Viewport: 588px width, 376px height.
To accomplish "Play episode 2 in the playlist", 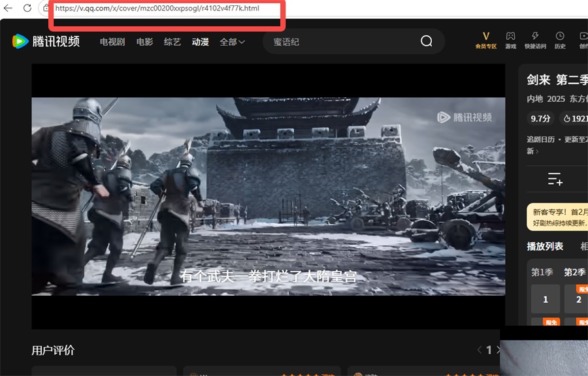I will (577, 299).
